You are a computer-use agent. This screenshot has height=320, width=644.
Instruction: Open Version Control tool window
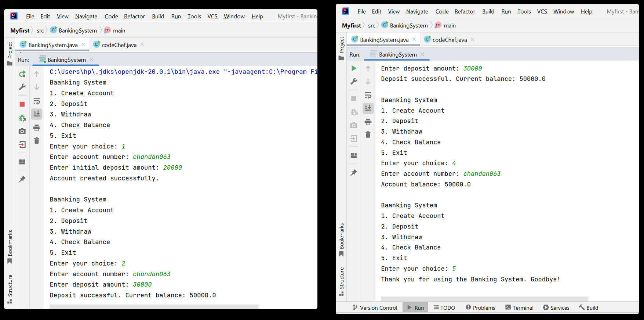tap(375, 308)
